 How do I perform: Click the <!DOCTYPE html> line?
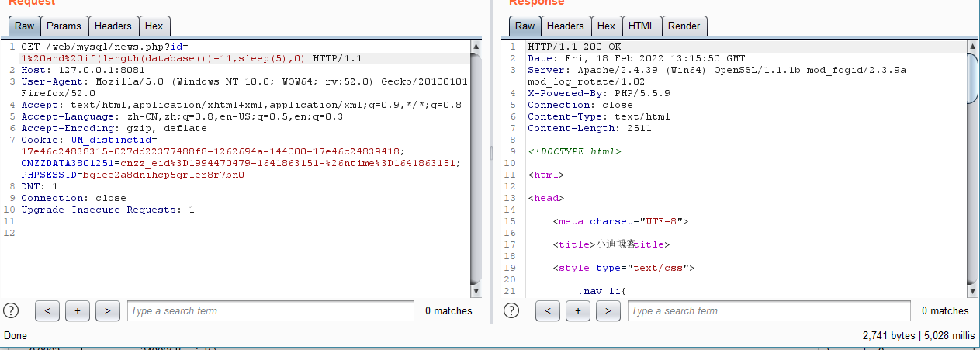click(x=574, y=151)
